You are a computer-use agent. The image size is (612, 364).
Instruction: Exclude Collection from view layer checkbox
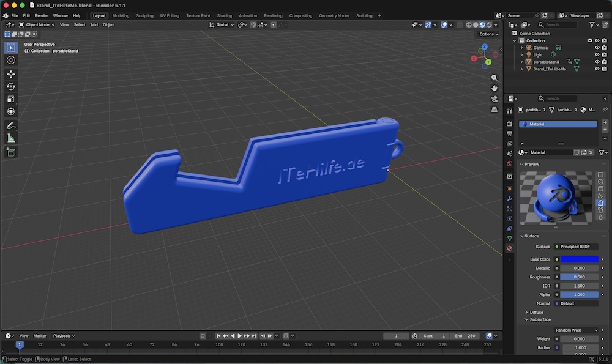pos(590,40)
